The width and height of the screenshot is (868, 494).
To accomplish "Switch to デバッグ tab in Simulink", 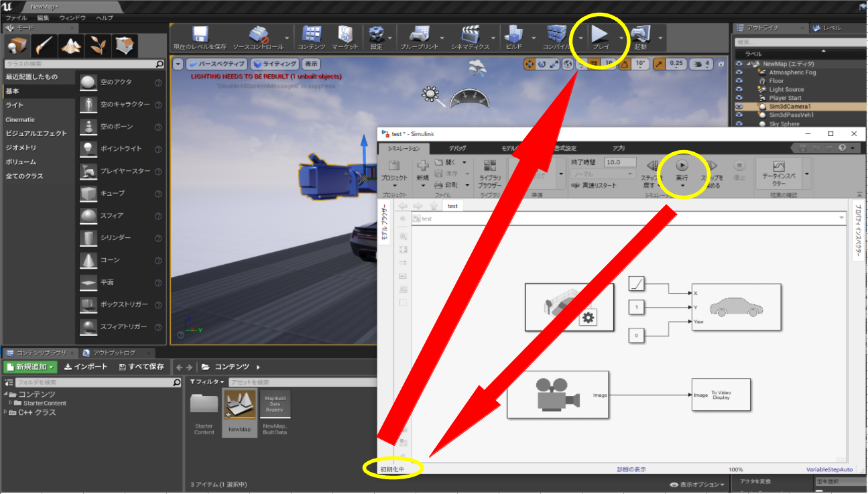I will pos(457,148).
